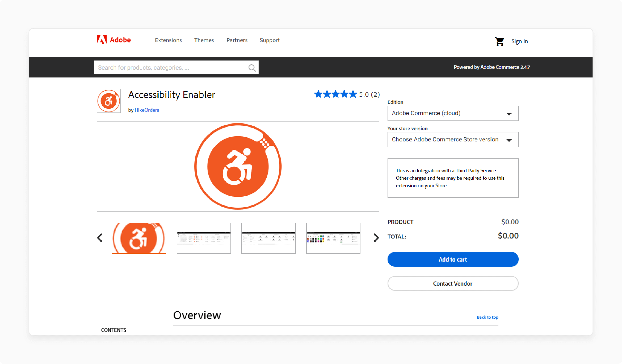Click the search magnifier icon
The image size is (622, 364).
pos(252,68)
